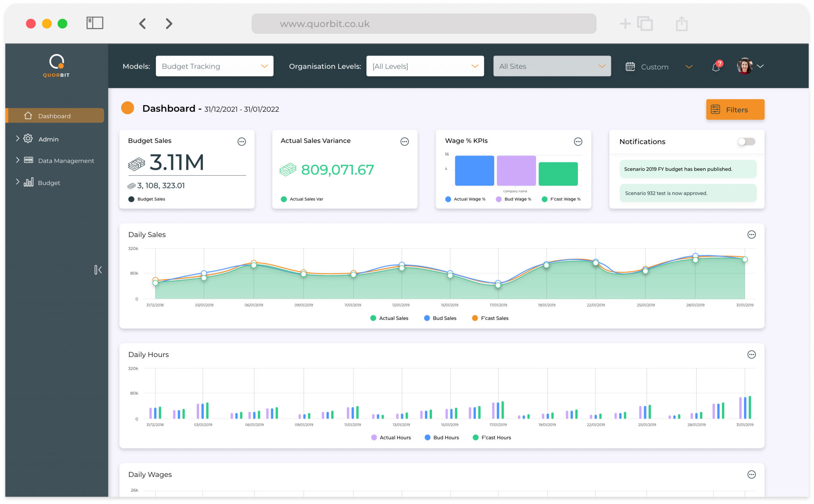
Task: Open the calendar icon next to Custom
Action: click(x=630, y=66)
